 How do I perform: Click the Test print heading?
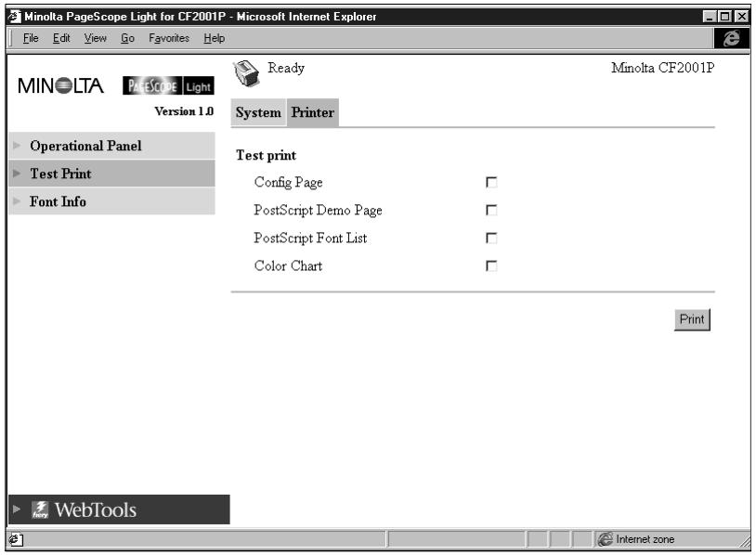pyautogui.click(x=267, y=155)
